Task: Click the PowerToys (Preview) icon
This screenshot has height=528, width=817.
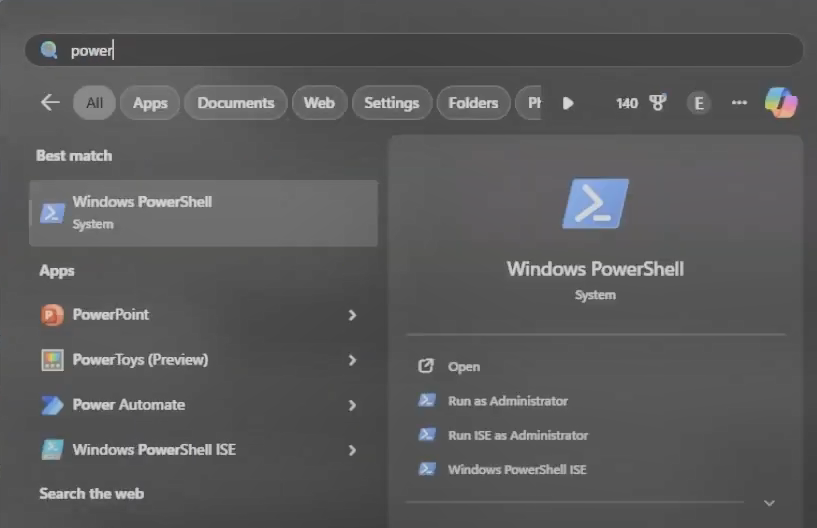Action: point(52,360)
